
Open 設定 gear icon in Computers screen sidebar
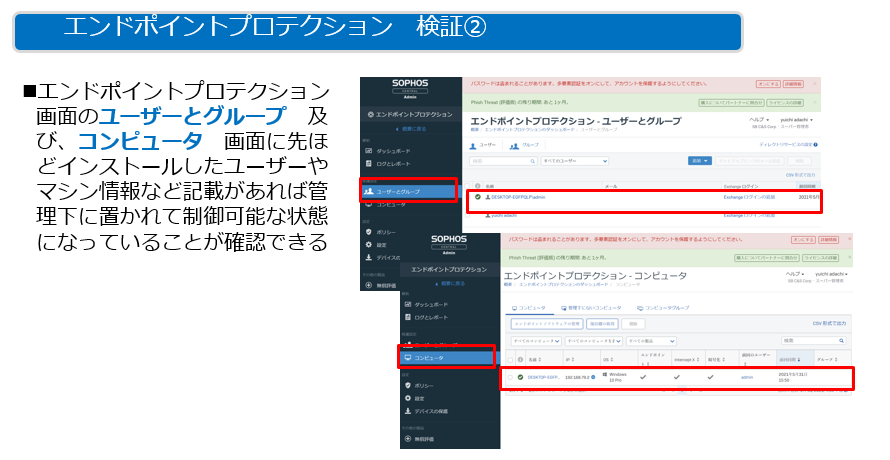408,398
